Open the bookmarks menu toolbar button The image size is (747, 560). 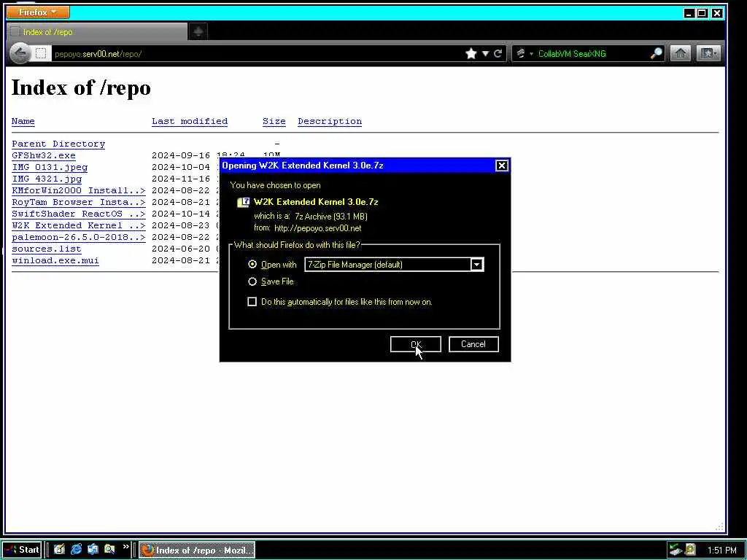pyautogui.click(x=708, y=53)
